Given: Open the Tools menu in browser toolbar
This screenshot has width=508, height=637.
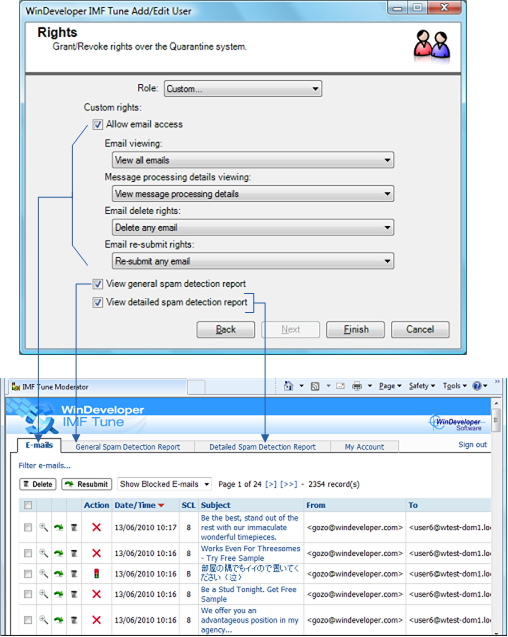Looking at the screenshot, I should (x=454, y=386).
